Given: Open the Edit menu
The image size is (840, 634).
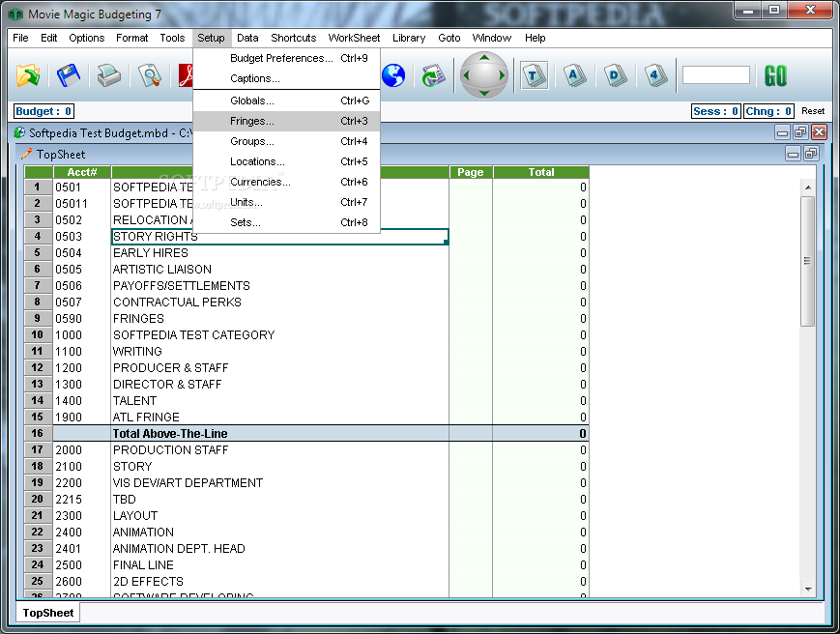Looking at the screenshot, I should [48, 38].
